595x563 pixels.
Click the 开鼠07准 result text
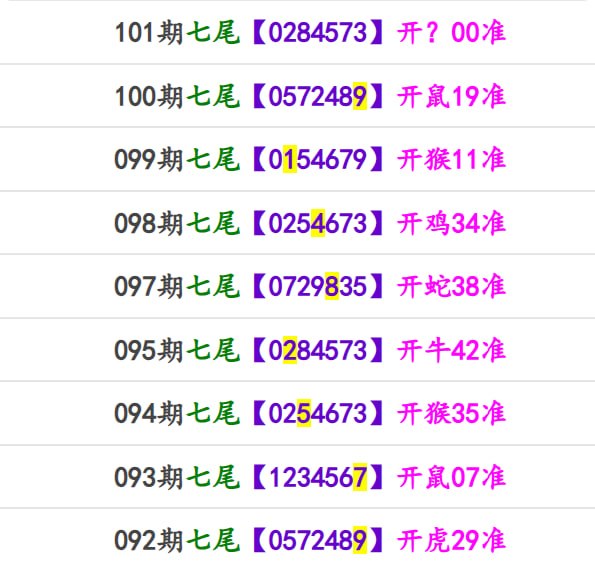452,477
